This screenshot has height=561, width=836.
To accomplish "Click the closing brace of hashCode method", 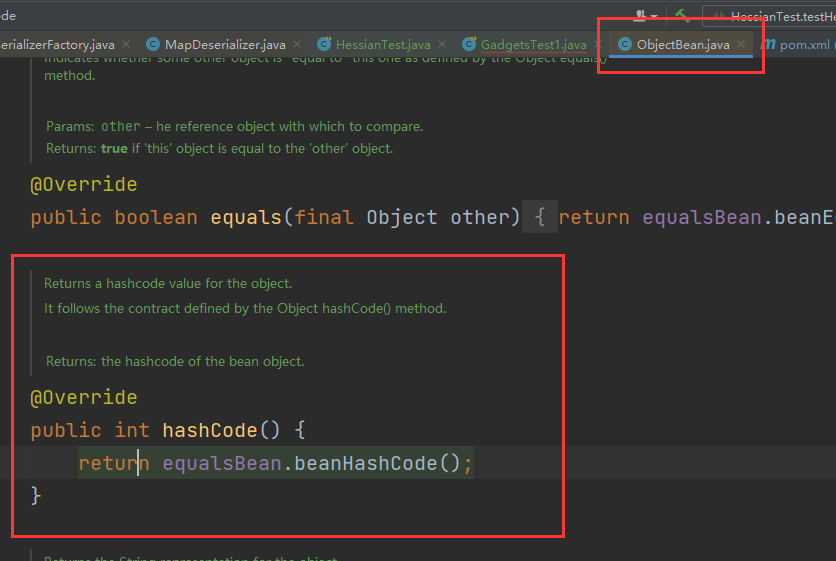I will [36, 496].
